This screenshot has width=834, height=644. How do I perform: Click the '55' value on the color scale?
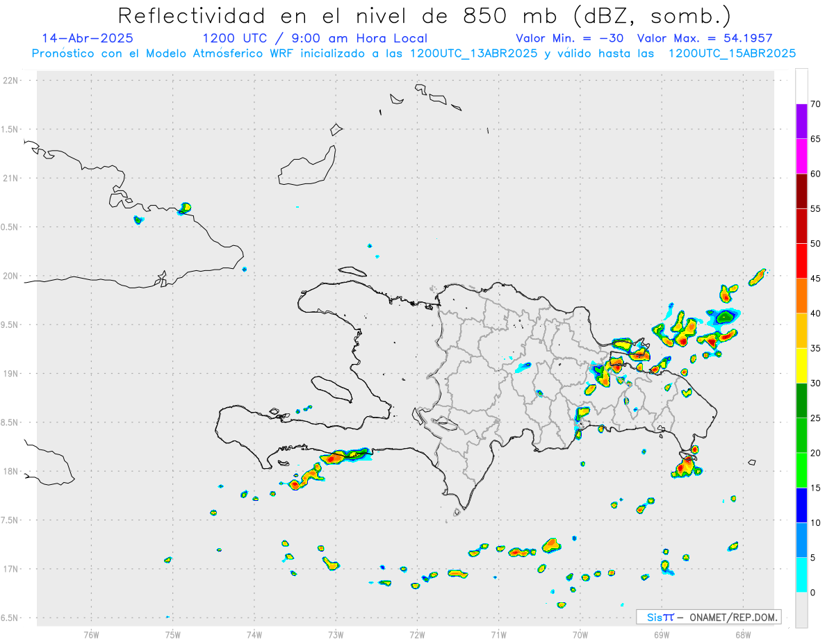click(x=815, y=208)
